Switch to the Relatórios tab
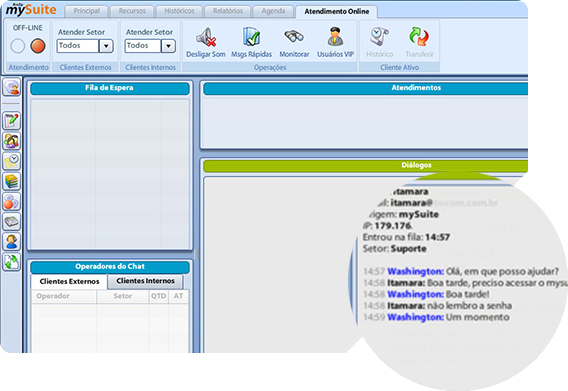The width and height of the screenshot is (568, 391). point(228,11)
